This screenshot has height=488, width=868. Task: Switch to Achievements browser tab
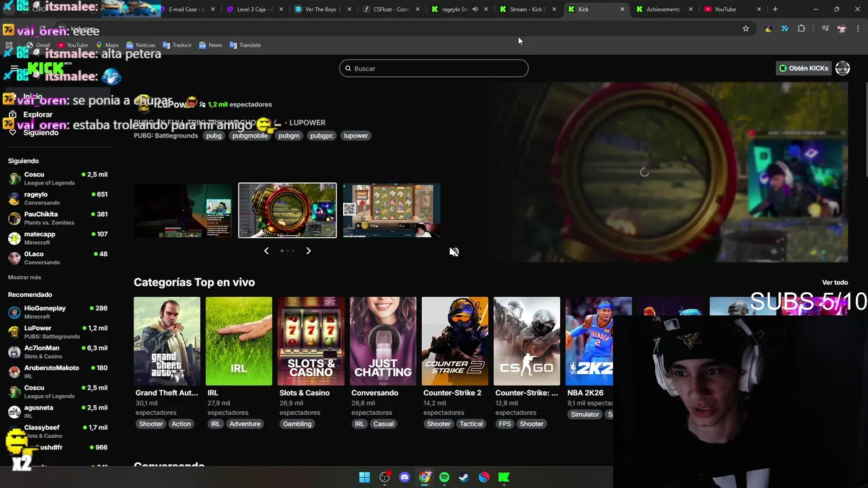click(663, 9)
